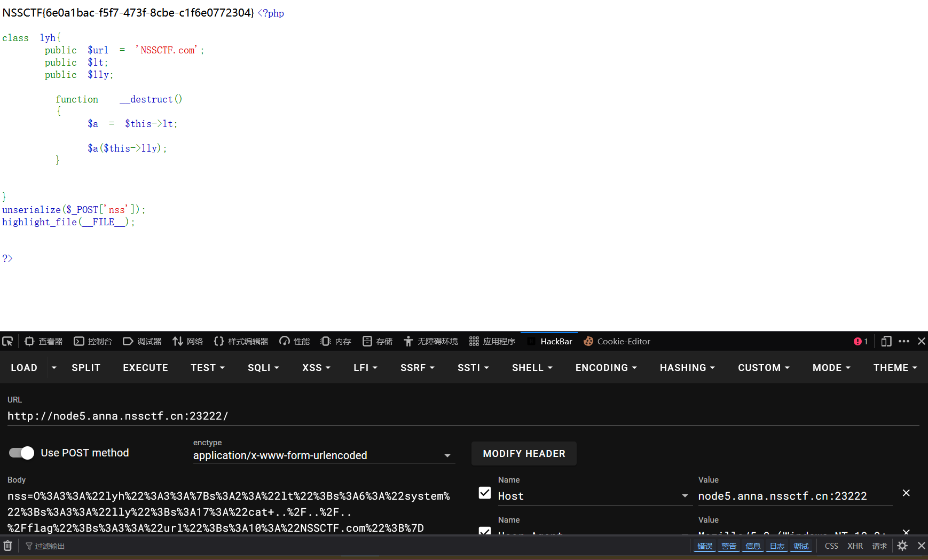Open the SHELL dropdown menu
The height and width of the screenshot is (560, 928).
click(532, 368)
